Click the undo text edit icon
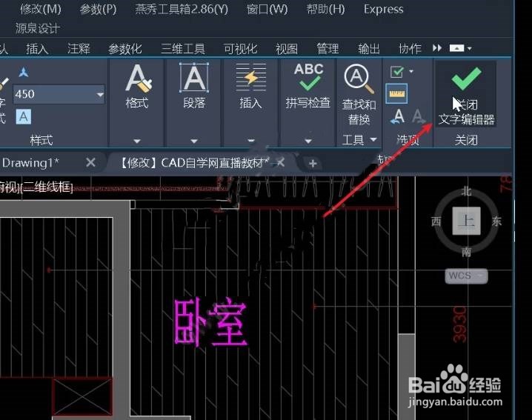Image resolution: width=532 pixels, height=420 pixels. [398, 116]
